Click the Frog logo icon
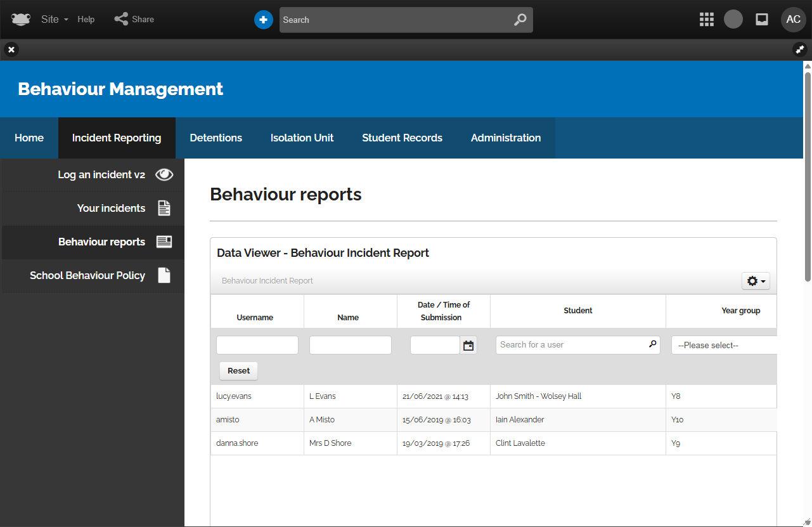 pos(21,19)
